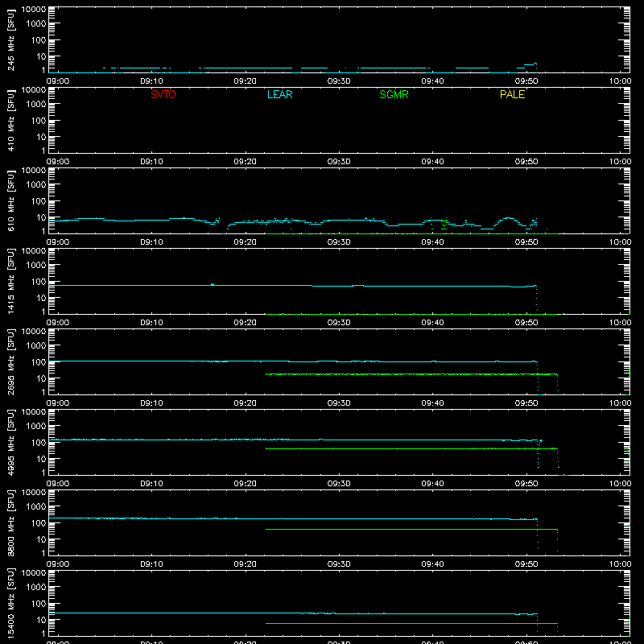Click the 09:00 tick under the 610 MHz panel
This screenshot has width=644, height=644.
pyautogui.click(x=58, y=242)
